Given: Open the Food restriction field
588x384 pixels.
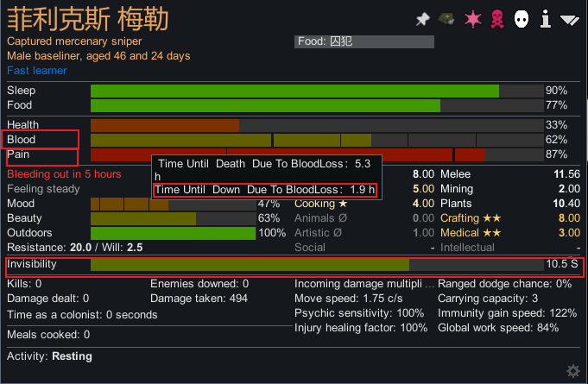Looking at the screenshot, I should (x=363, y=41).
